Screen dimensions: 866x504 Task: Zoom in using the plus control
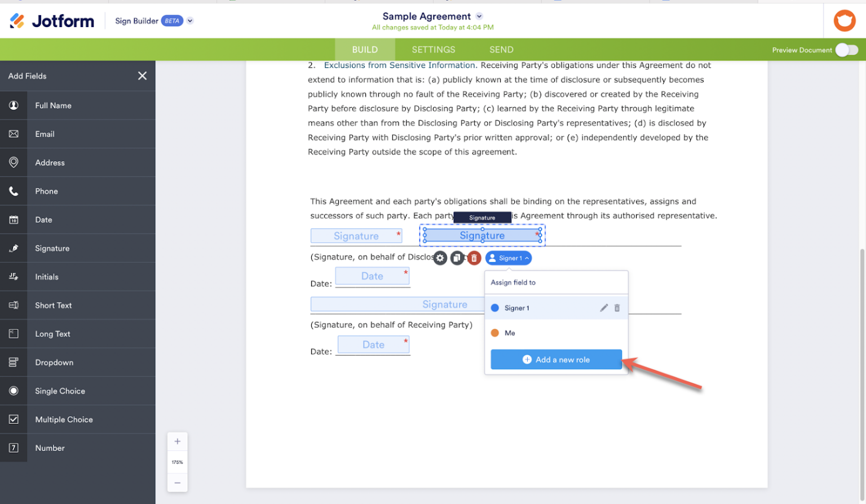tap(177, 441)
